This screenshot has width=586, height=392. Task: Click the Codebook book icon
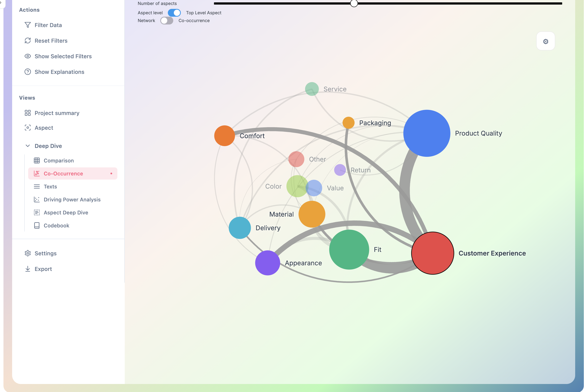pyautogui.click(x=37, y=225)
